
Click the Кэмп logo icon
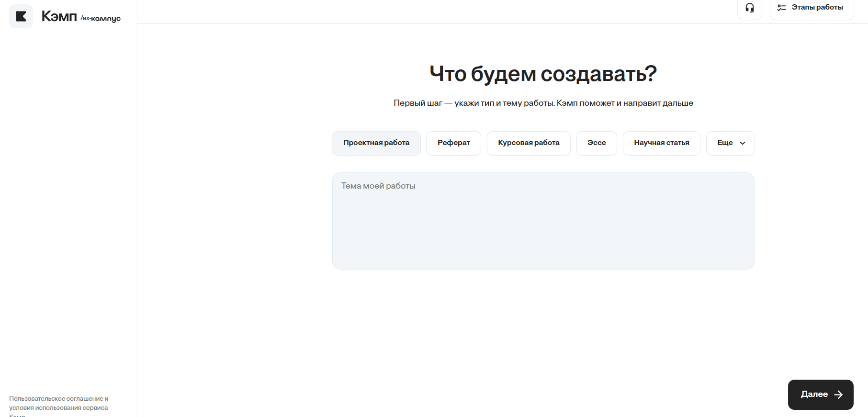click(x=21, y=16)
